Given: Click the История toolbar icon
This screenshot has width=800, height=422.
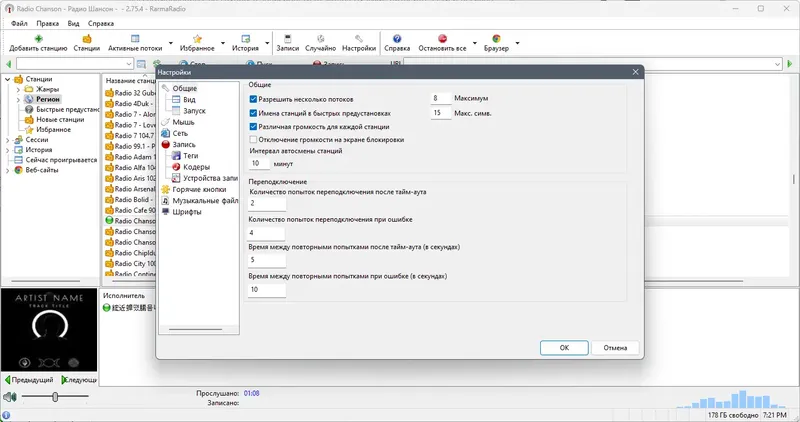Looking at the screenshot, I should click(x=245, y=39).
